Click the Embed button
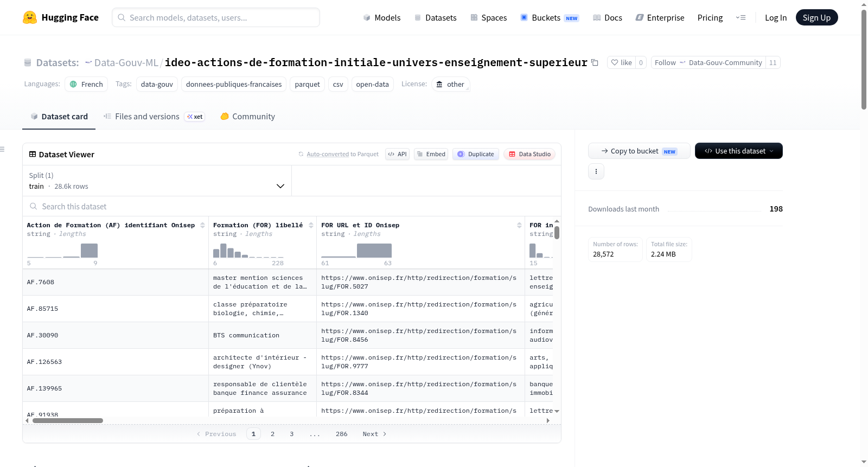 [431, 154]
